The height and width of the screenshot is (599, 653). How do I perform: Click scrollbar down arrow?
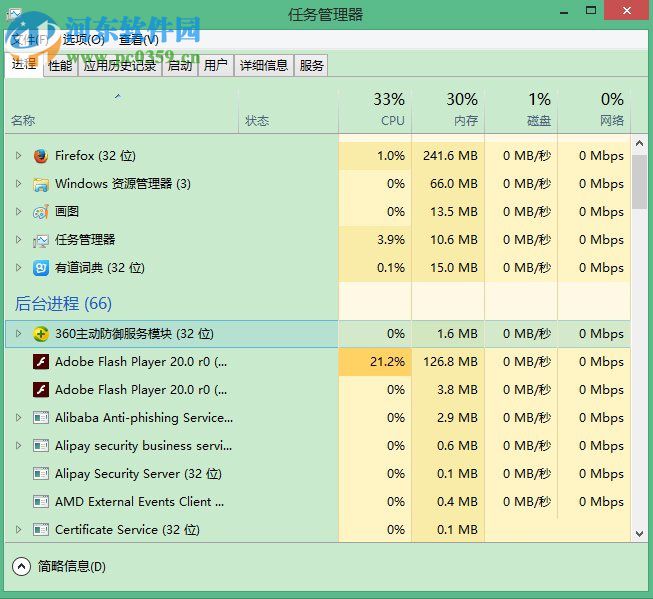click(640, 533)
